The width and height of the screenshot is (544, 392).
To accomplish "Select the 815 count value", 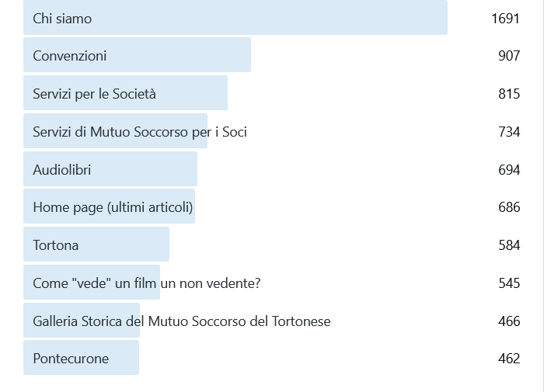I will click(x=509, y=94).
